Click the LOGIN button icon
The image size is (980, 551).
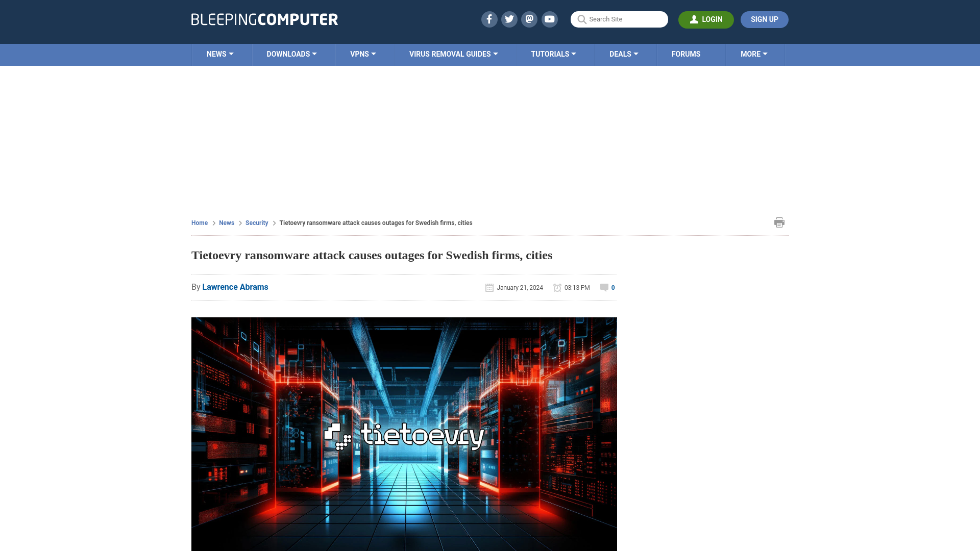pyautogui.click(x=694, y=19)
